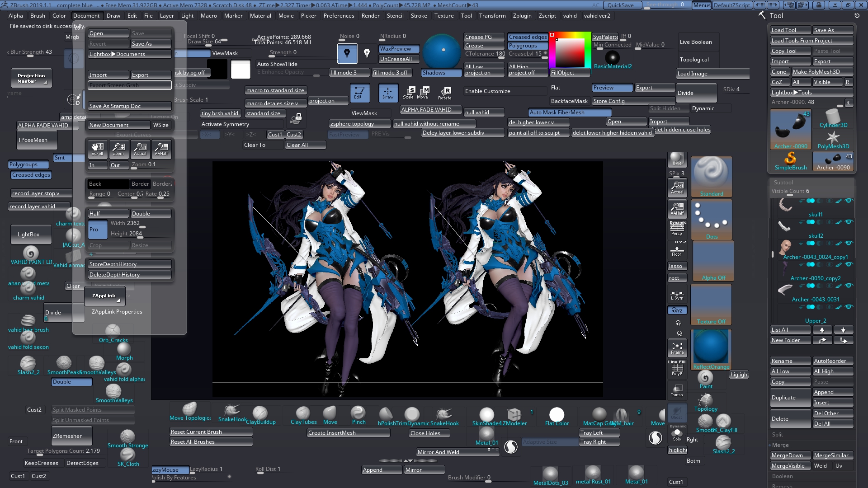Click the Frame view icon

point(677,347)
